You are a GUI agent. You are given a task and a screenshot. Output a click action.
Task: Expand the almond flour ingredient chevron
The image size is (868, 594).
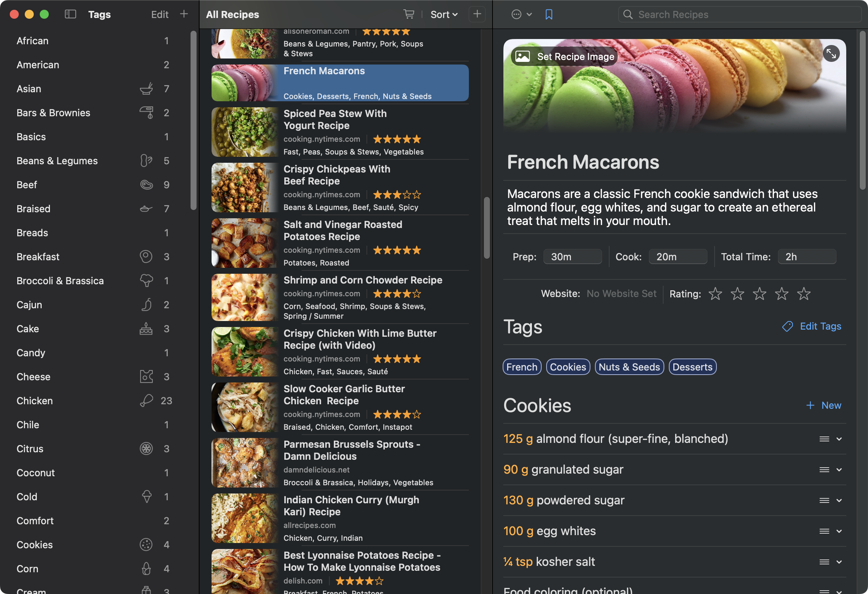pyautogui.click(x=839, y=439)
